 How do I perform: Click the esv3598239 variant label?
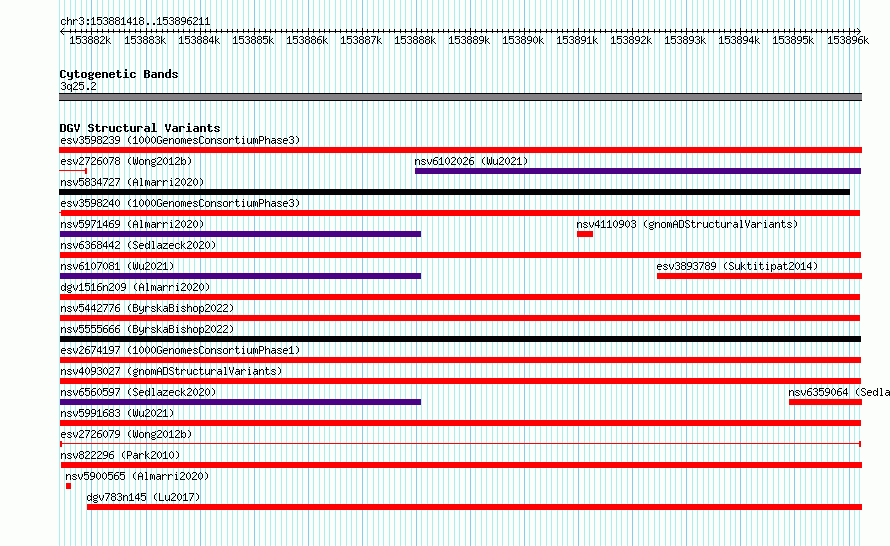pyautogui.click(x=180, y=140)
